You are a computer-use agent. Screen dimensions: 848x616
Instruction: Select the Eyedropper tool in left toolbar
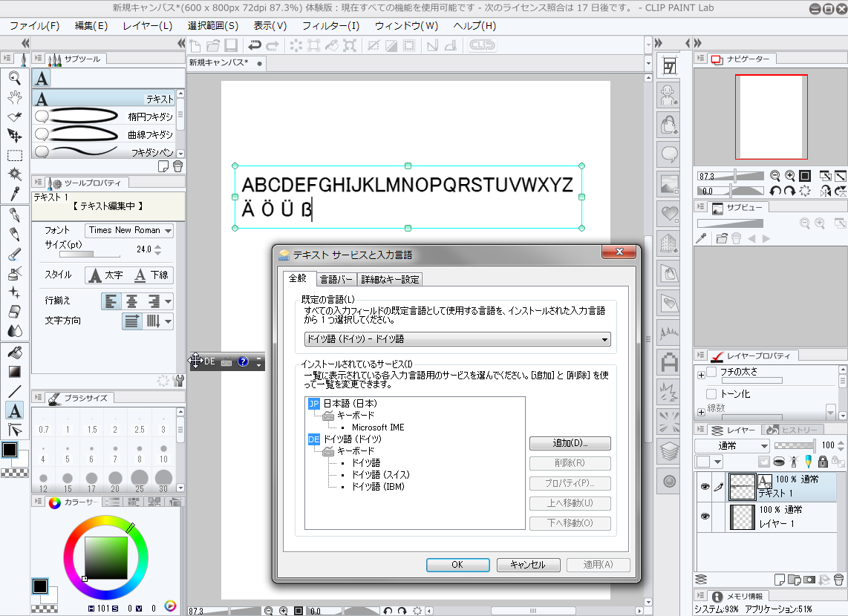[x=14, y=194]
